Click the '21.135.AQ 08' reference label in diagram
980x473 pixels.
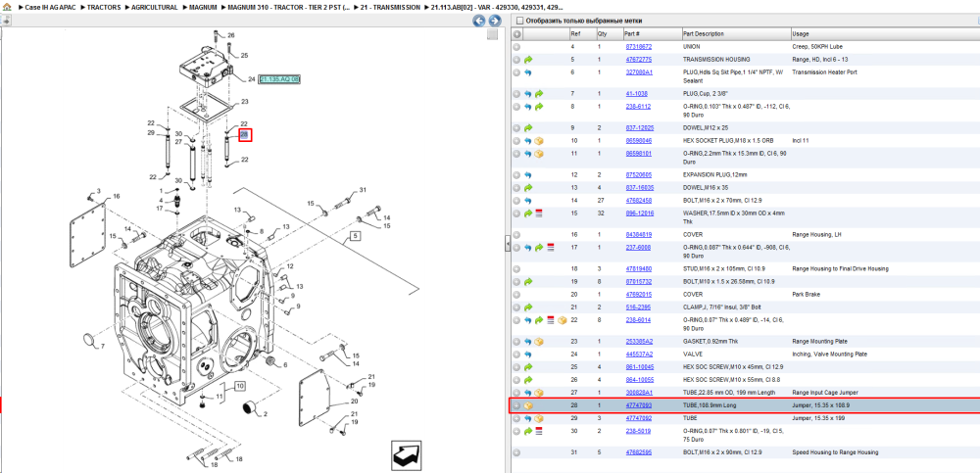[x=280, y=79]
